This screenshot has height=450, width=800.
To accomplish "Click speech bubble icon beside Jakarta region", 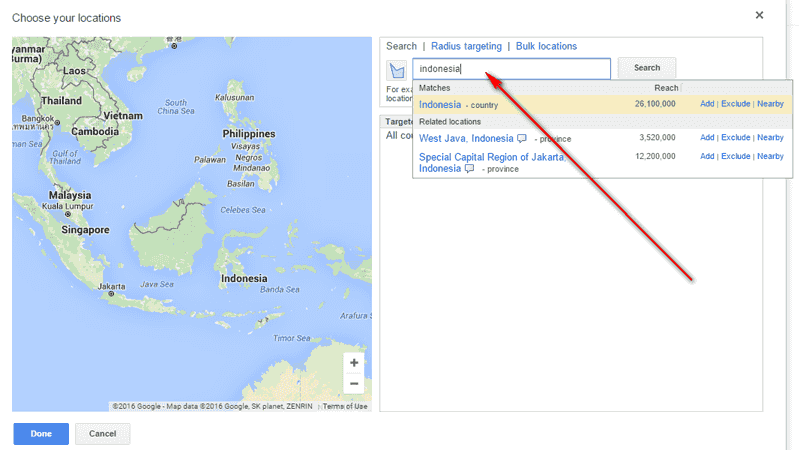I will pyautogui.click(x=470, y=169).
